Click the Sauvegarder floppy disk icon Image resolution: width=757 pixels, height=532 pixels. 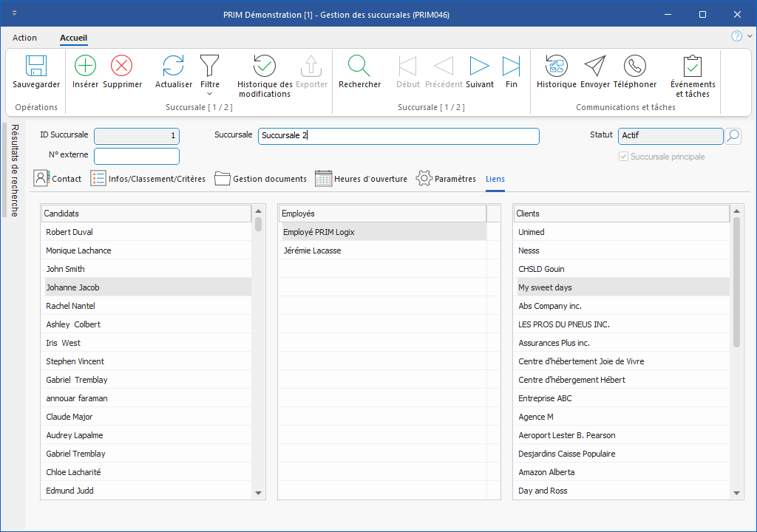36,66
